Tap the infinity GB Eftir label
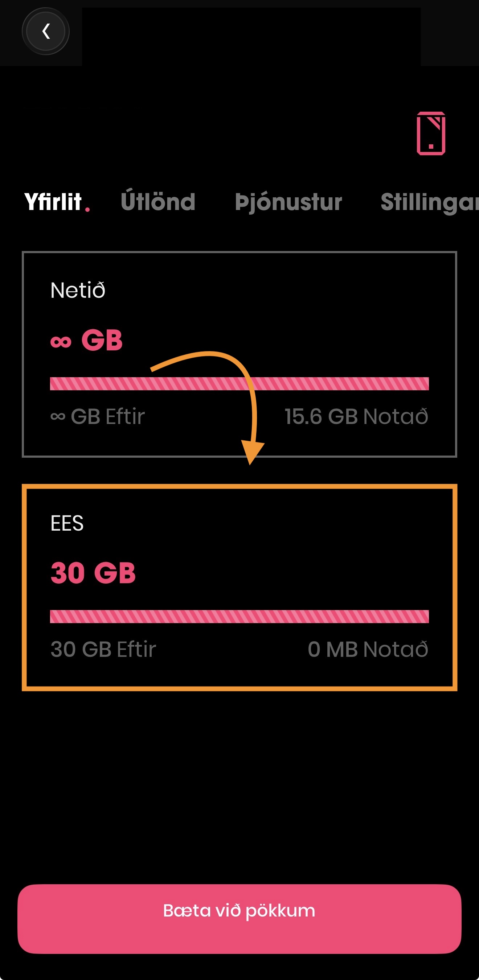 pos(98,416)
